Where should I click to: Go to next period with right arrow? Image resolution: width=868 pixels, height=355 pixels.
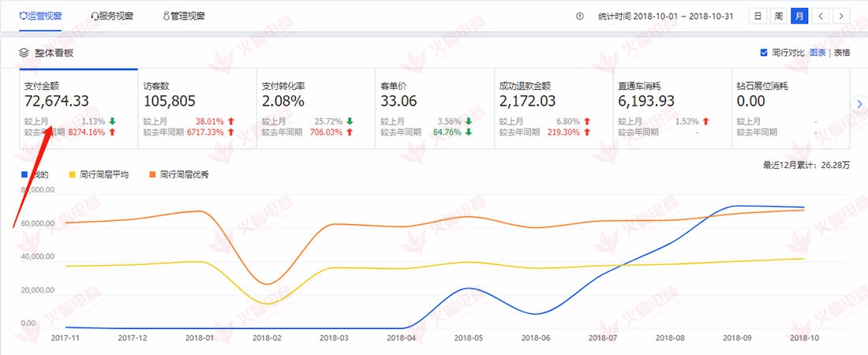842,16
